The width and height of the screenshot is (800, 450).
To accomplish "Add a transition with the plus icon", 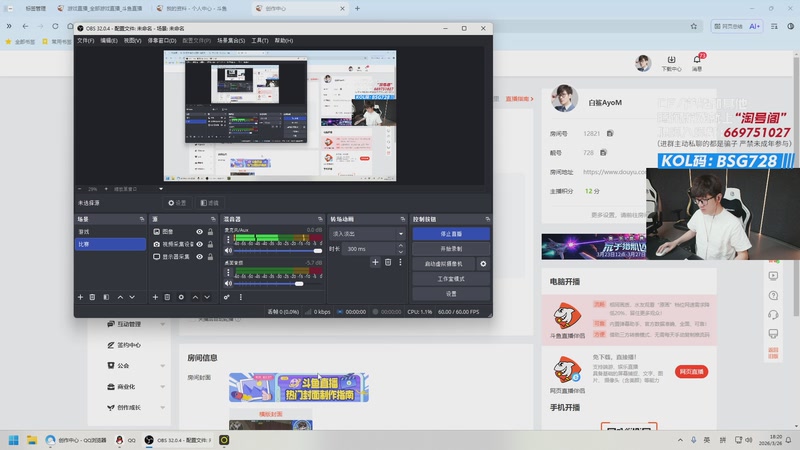I will (376, 262).
